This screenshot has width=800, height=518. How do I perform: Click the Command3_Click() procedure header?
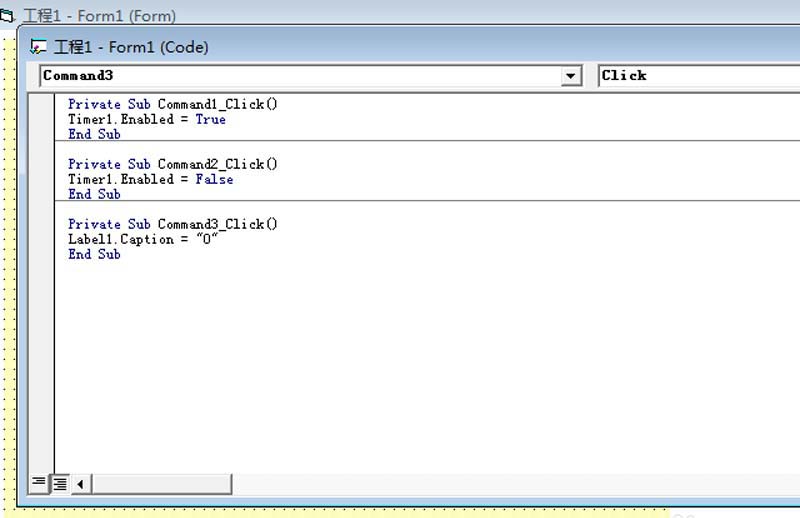click(173, 224)
